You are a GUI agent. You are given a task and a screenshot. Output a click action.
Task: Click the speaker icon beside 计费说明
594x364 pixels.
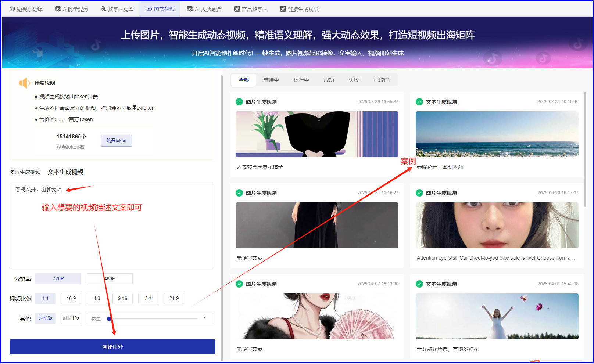click(x=24, y=83)
